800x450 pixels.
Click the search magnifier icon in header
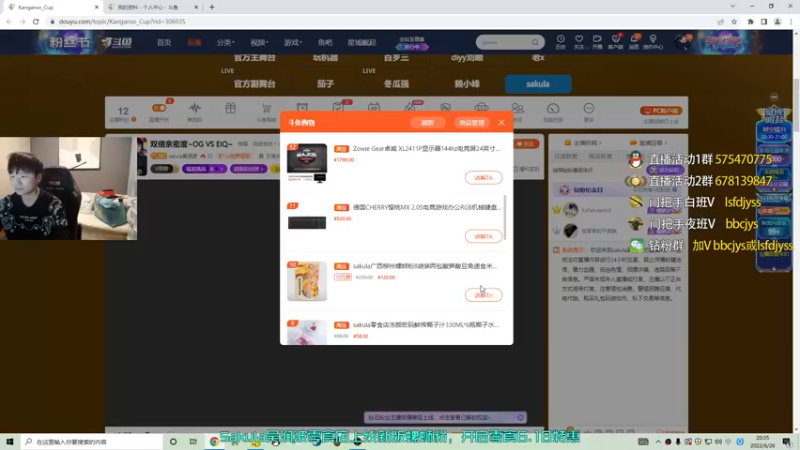535,42
